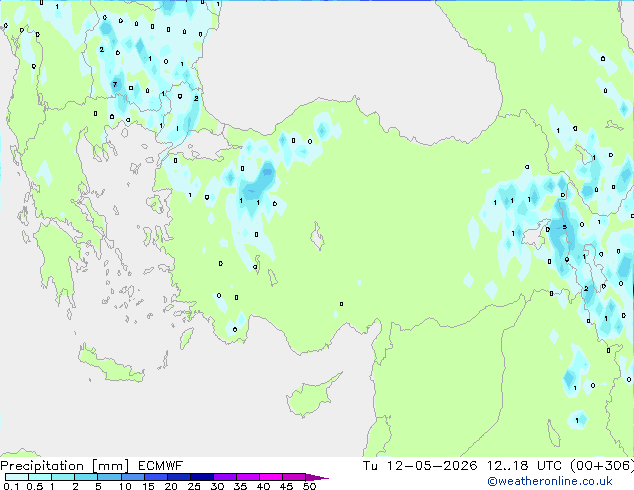Click the 'ECMWF' model label

(x=161, y=466)
